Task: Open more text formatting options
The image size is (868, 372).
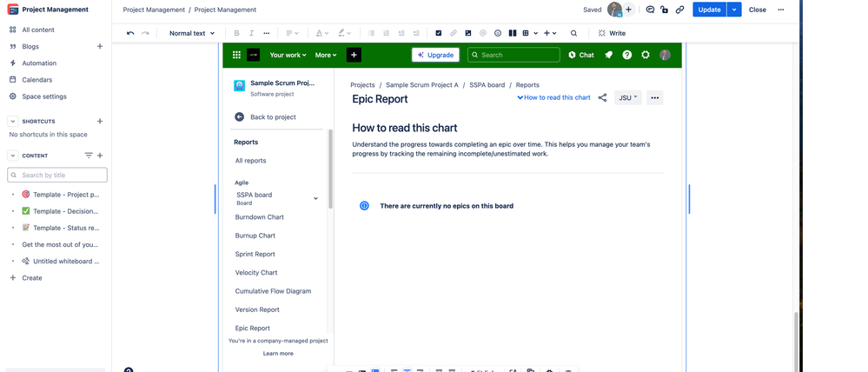Action: click(x=266, y=33)
